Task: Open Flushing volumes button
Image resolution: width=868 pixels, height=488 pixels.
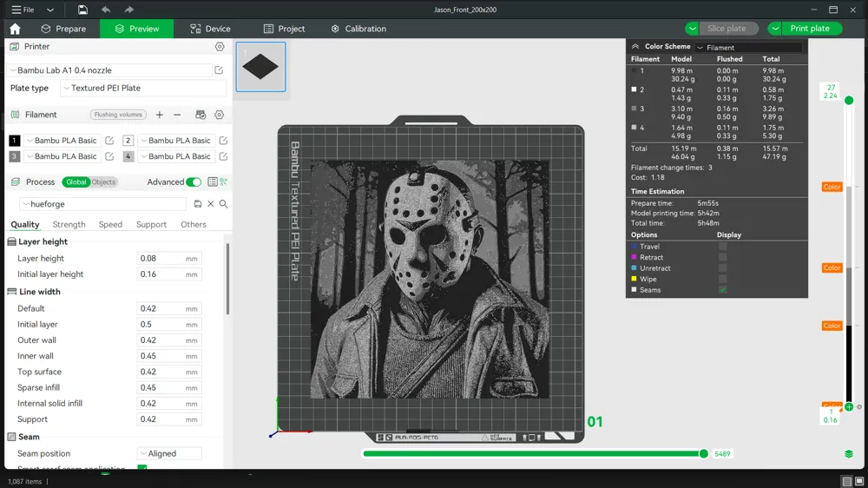Action: click(x=118, y=115)
